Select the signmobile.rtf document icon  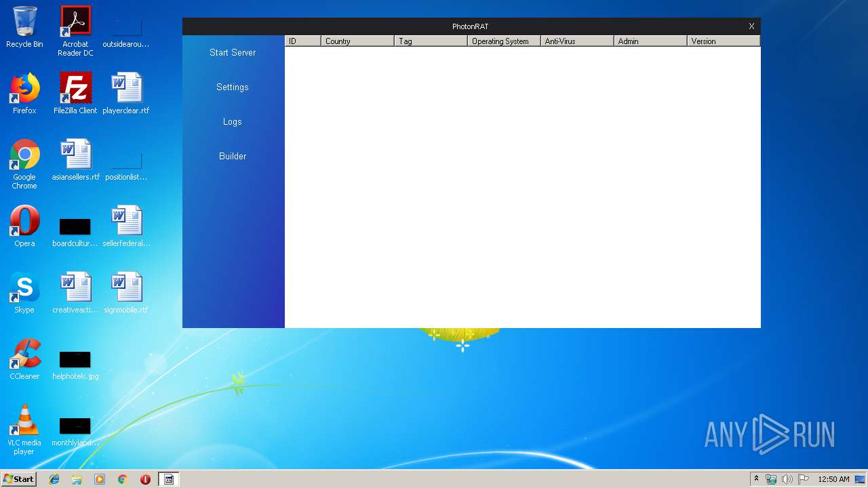pyautogui.click(x=126, y=293)
